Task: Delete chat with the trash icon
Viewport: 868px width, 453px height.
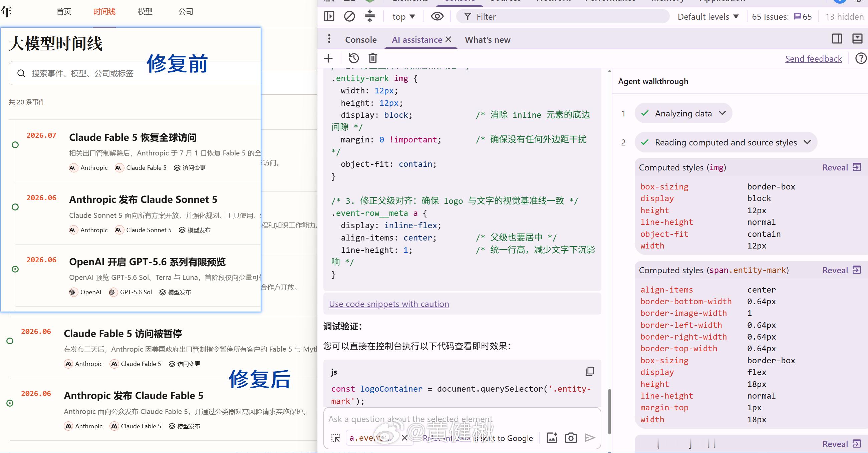Action: tap(373, 58)
